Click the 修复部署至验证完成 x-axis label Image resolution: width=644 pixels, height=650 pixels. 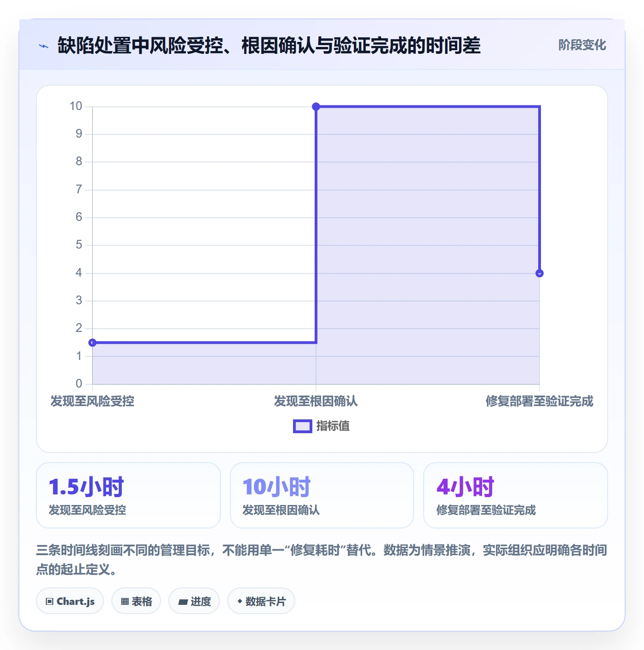tap(540, 401)
